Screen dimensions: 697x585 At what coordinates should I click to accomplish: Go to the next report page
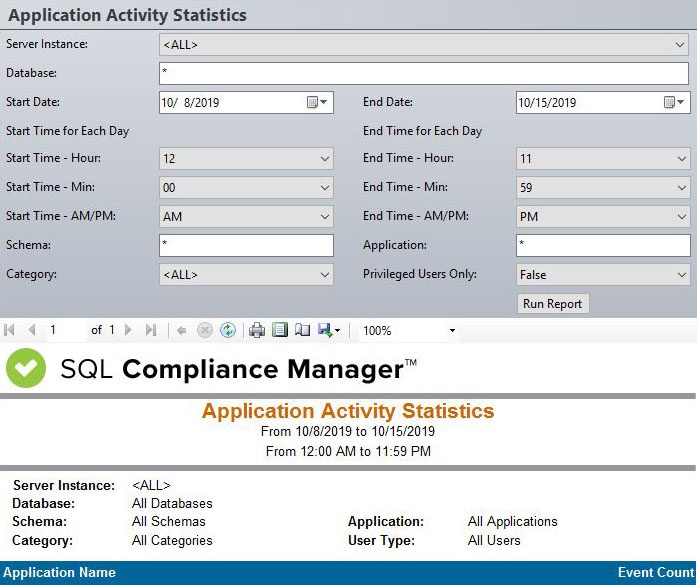128,330
